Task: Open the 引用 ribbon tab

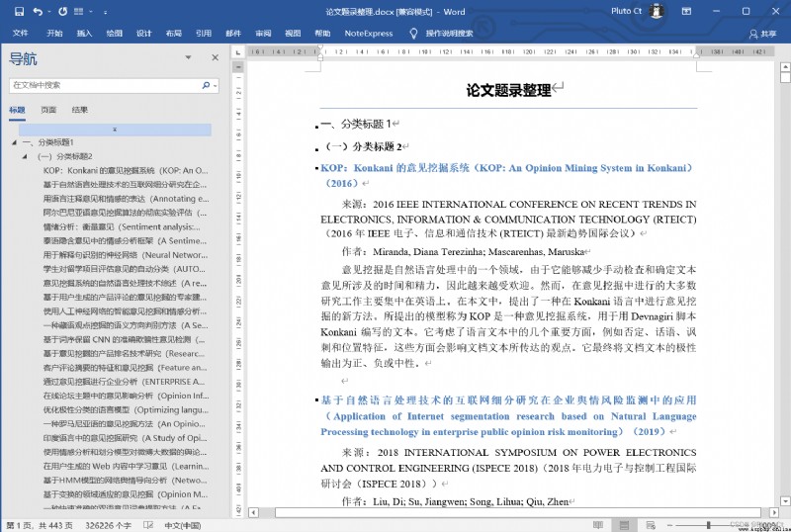Action: [204, 34]
